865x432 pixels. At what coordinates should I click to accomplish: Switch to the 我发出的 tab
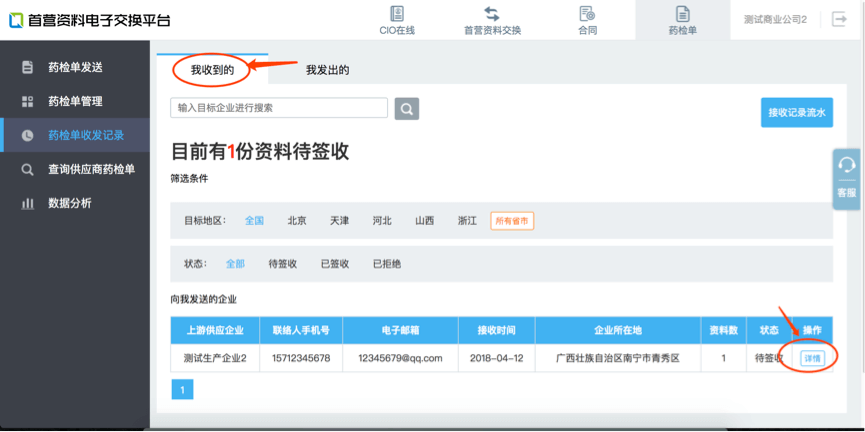(x=327, y=70)
